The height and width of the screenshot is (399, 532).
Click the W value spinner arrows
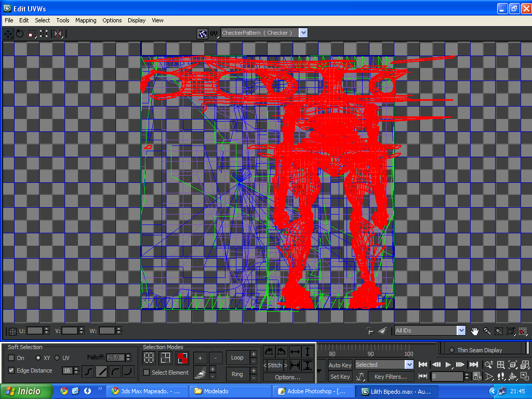[x=119, y=330]
